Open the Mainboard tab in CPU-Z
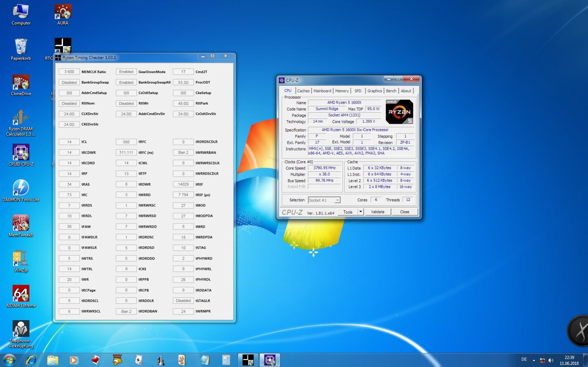Viewport: 588px width, 367px height. click(322, 91)
